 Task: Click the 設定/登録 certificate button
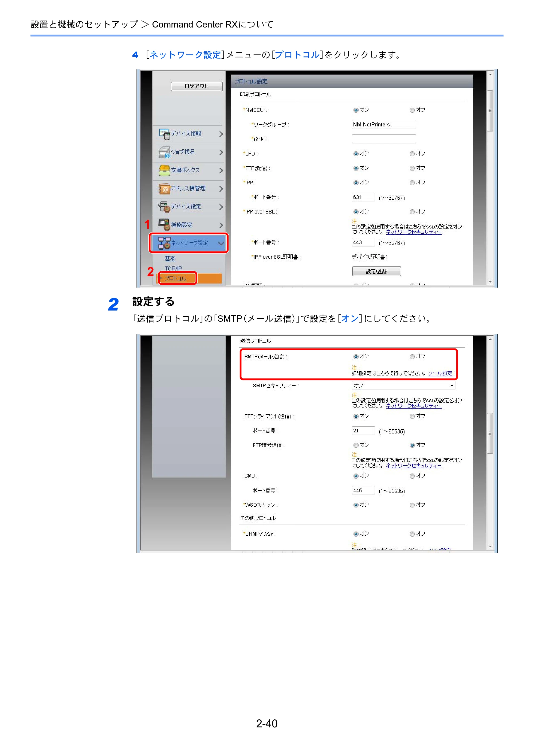pos(376,271)
